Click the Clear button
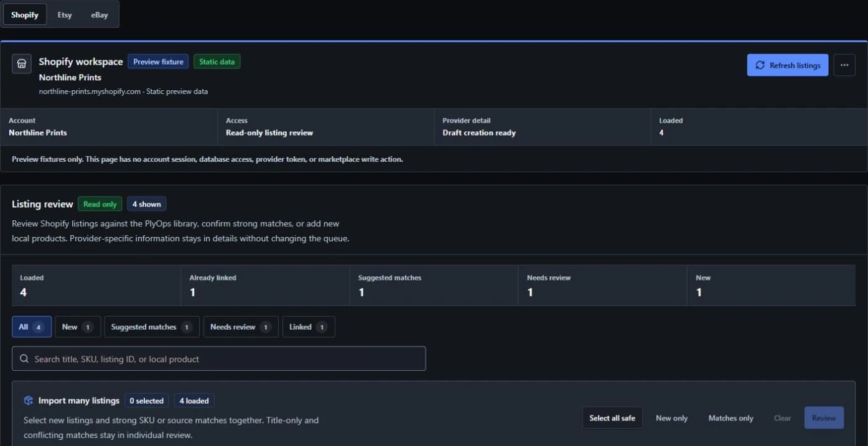 [x=783, y=418]
